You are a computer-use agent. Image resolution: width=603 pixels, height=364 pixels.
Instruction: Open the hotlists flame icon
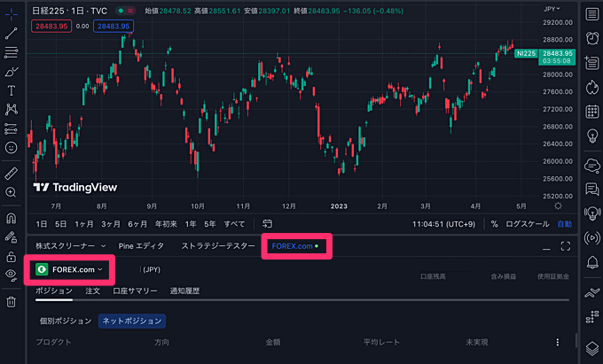tap(592, 87)
